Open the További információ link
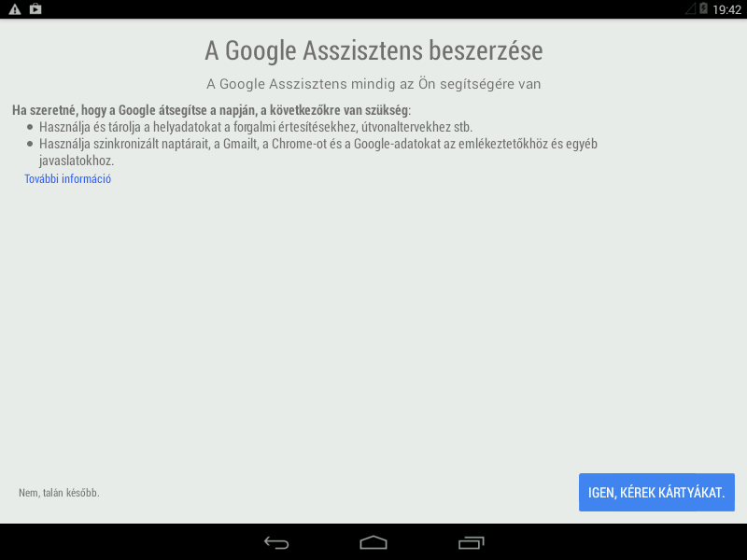Screen dimensions: 747x560 pos(67,179)
